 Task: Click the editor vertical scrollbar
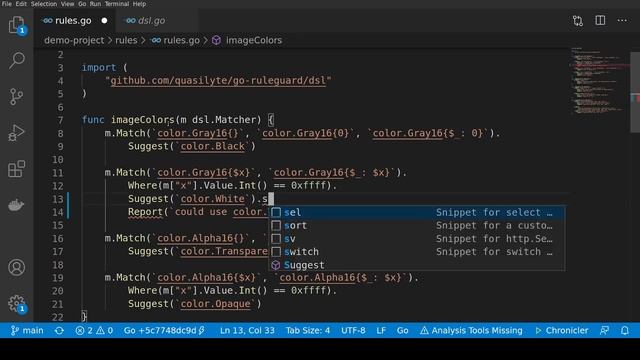coord(635,93)
